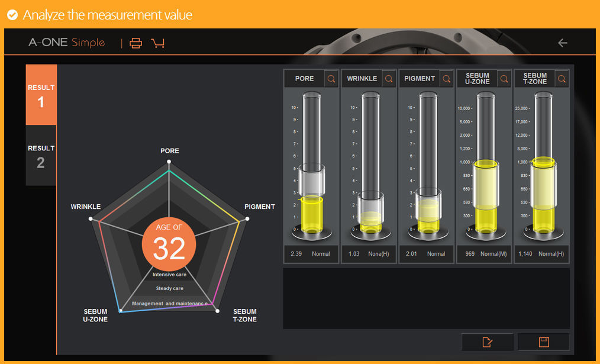Image resolution: width=600 pixels, height=364 pixels.
Task: Open the PIGMENT magnifier detail icon
Action: click(x=446, y=79)
